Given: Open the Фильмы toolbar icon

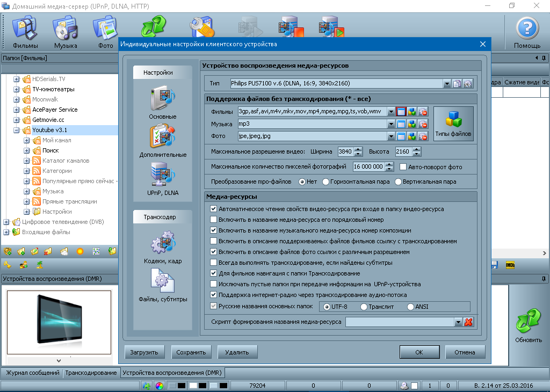Looking at the screenshot, I should (25, 31).
